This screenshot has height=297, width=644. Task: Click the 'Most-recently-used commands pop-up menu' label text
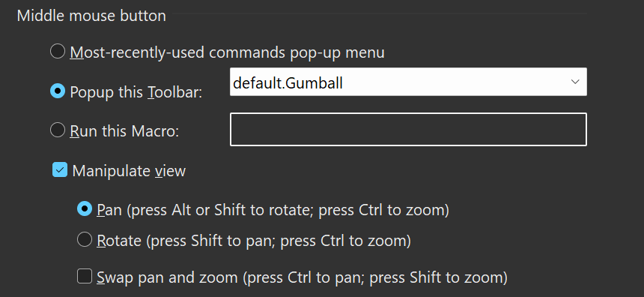(227, 52)
